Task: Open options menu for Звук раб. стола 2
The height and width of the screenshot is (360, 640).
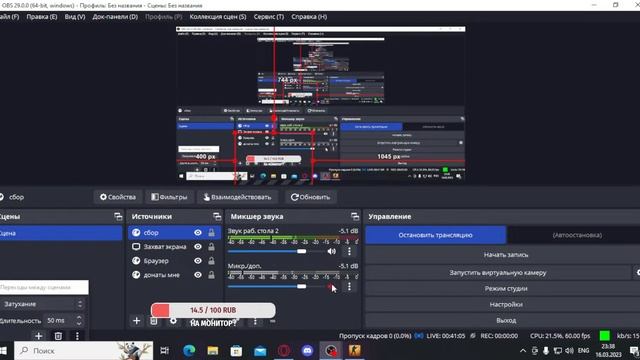Action: [349, 251]
